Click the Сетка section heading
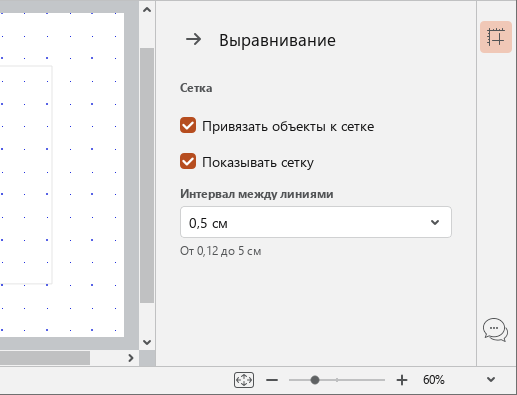Image resolution: width=517 pixels, height=395 pixels. click(x=196, y=88)
